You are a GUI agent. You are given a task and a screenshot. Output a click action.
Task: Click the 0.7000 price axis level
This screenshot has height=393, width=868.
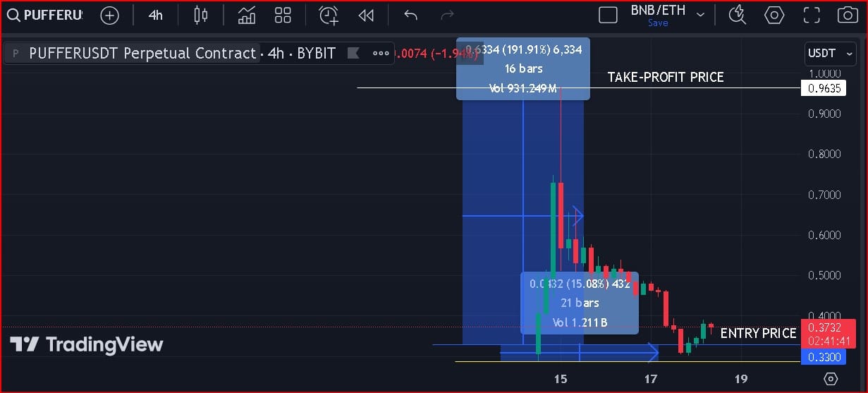coord(824,195)
